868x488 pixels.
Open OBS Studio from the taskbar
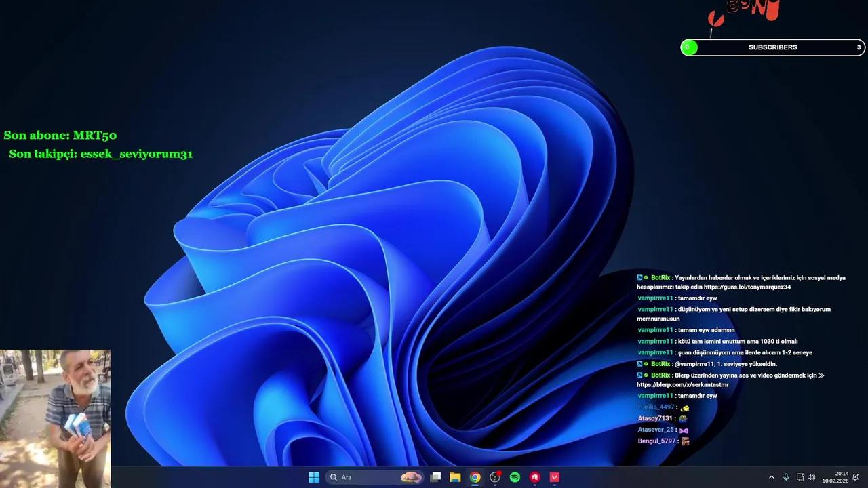pos(495,477)
